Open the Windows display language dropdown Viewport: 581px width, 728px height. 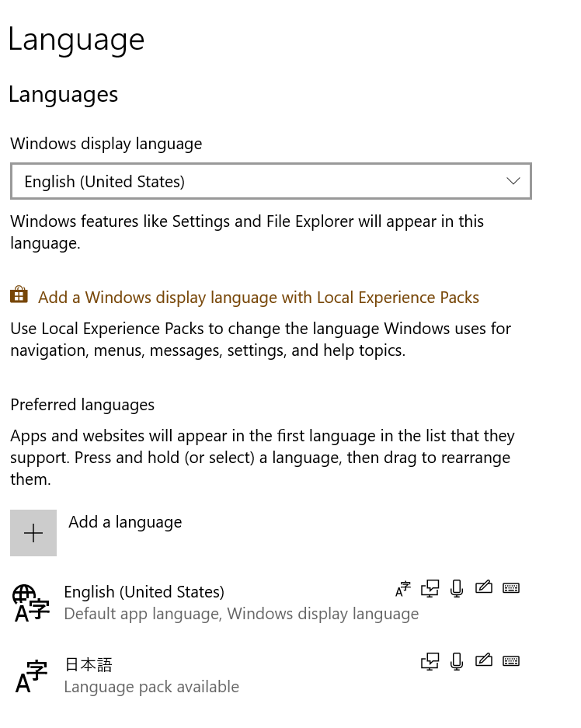[271, 181]
